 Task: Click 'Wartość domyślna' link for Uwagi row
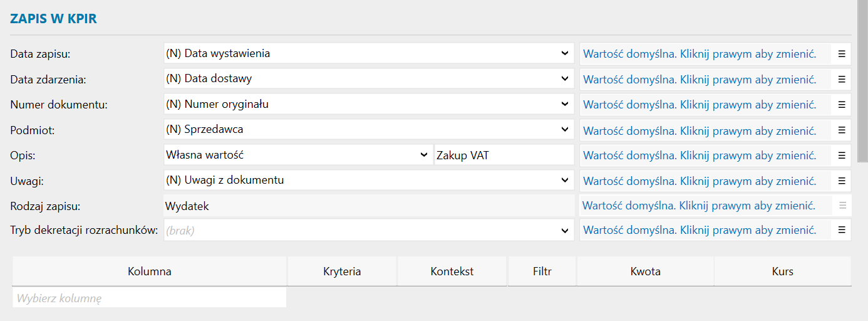point(700,181)
